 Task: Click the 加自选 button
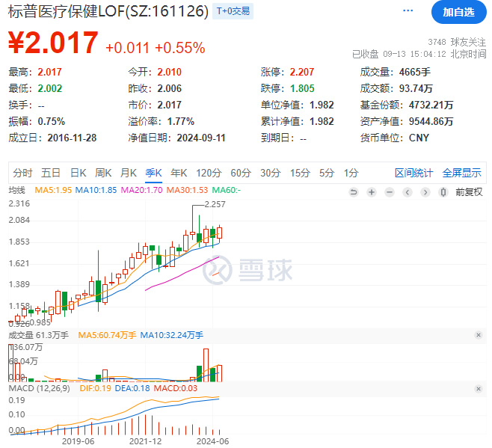(459, 12)
